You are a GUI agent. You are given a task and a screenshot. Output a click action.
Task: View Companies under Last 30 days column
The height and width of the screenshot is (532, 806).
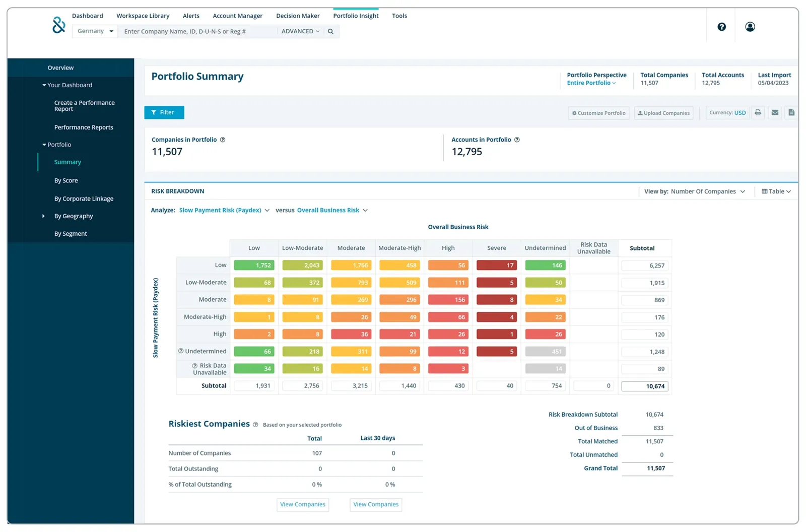pos(376,504)
